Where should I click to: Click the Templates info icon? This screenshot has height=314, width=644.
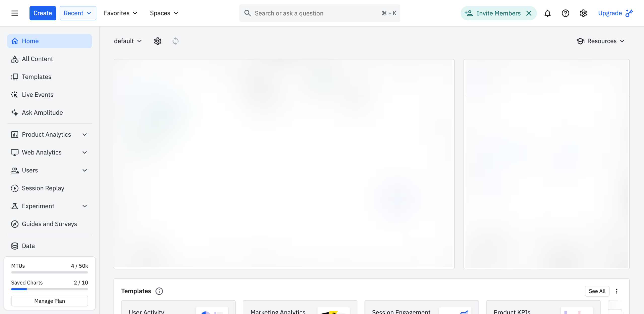click(x=159, y=291)
